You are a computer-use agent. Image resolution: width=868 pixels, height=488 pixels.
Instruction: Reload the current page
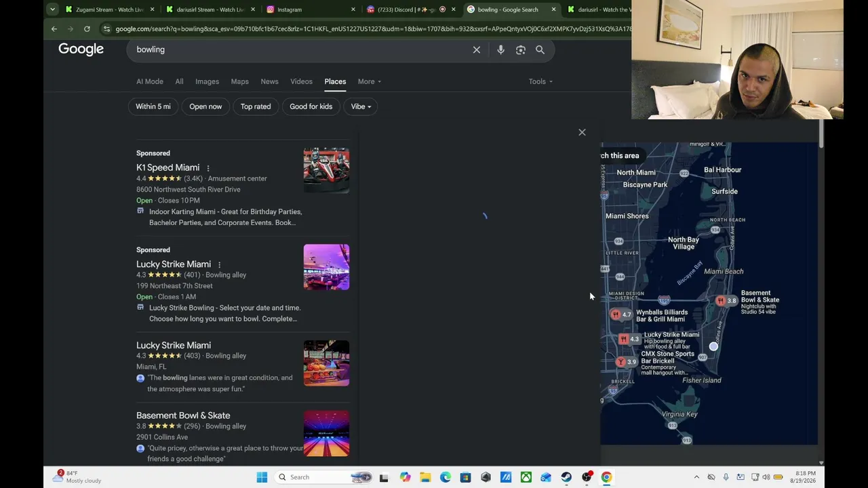click(87, 29)
